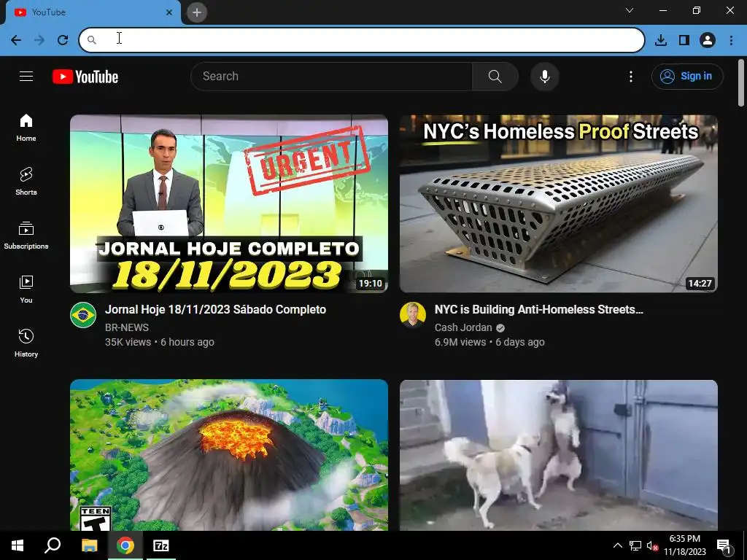Open Chrome downloads icon

tap(660, 40)
